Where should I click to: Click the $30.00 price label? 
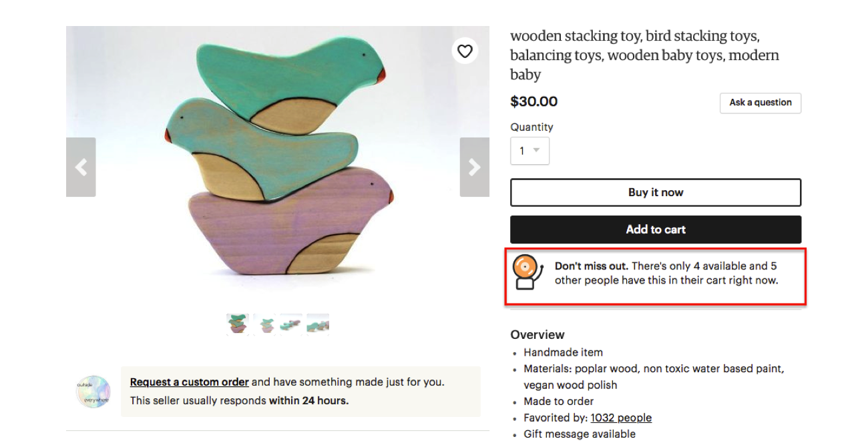click(x=534, y=101)
